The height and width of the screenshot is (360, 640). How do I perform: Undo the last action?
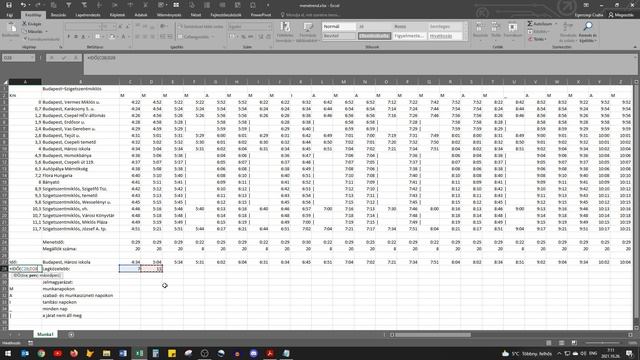coord(23,5)
